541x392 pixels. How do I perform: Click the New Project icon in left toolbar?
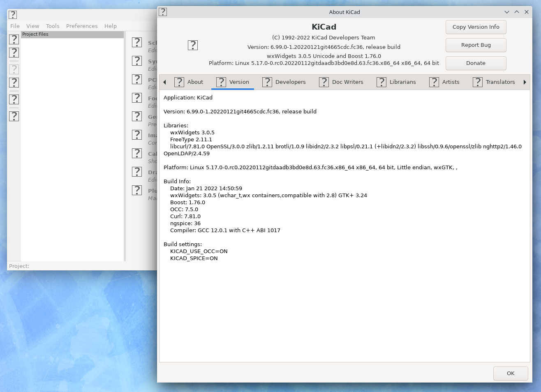[14, 39]
